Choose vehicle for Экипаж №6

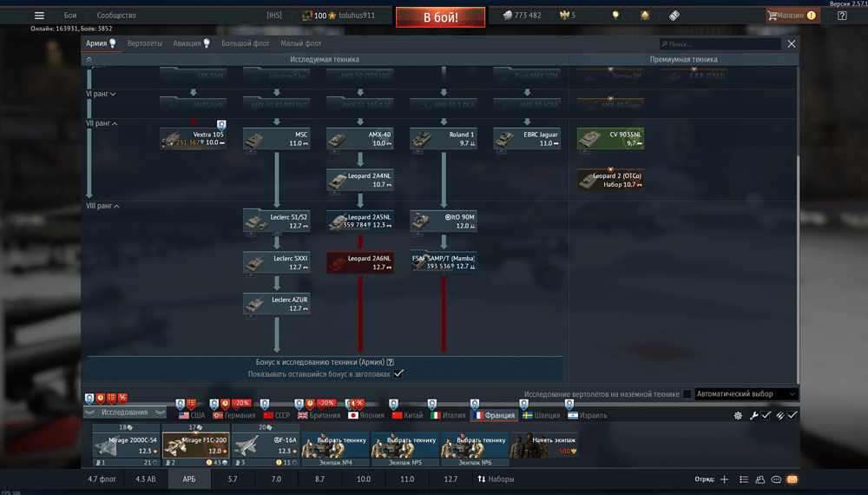[475, 449]
